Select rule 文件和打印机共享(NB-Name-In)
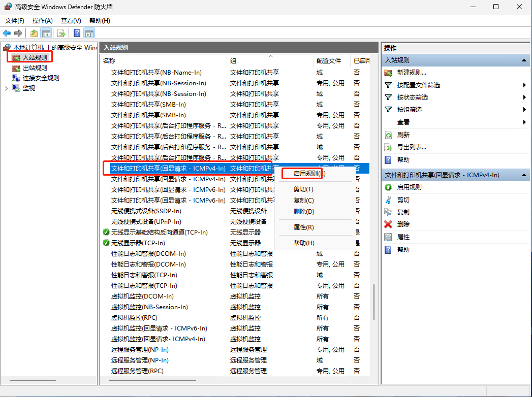 click(x=156, y=73)
